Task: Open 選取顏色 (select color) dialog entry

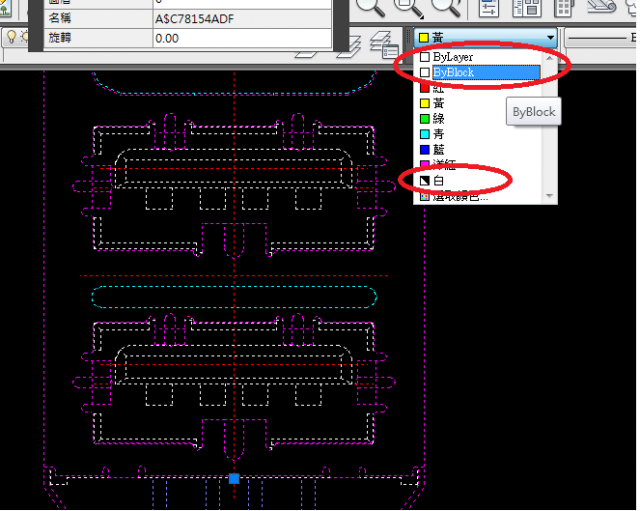Action: [x=480, y=196]
